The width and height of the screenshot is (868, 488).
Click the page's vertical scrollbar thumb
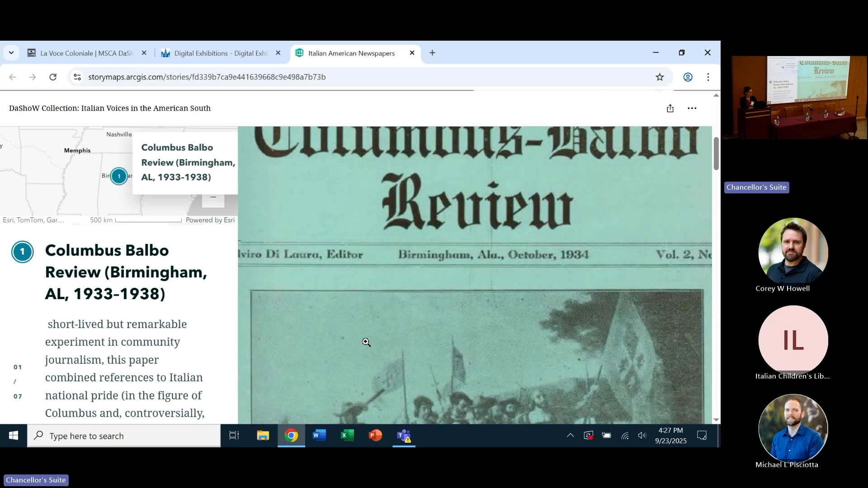716,154
